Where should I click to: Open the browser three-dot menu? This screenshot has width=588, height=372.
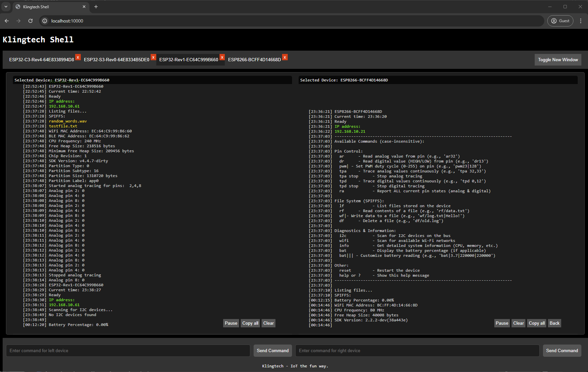pyautogui.click(x=581, y=21)
